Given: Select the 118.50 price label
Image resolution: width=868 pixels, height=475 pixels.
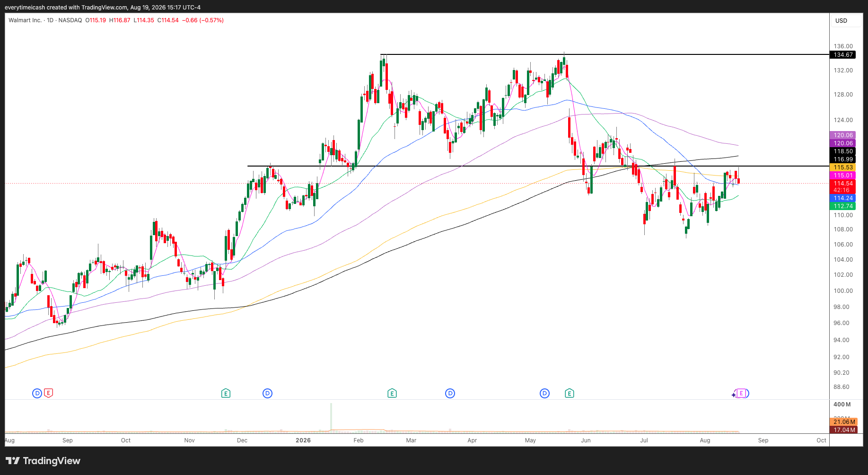Looking at the screenshot, I should (843, 151).
